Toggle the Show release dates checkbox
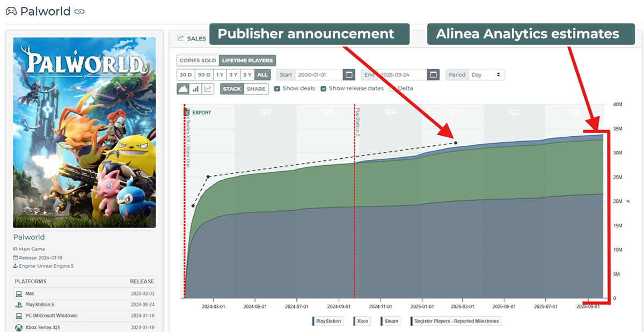The image size is (644, 332). 324,88
